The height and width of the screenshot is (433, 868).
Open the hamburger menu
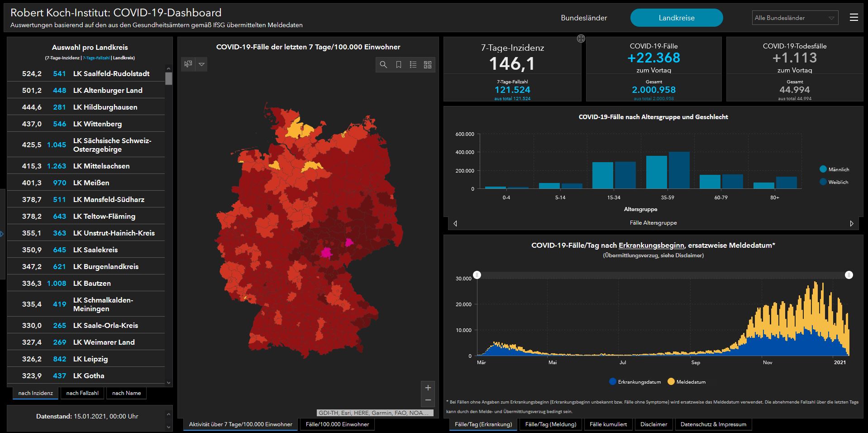854,18
